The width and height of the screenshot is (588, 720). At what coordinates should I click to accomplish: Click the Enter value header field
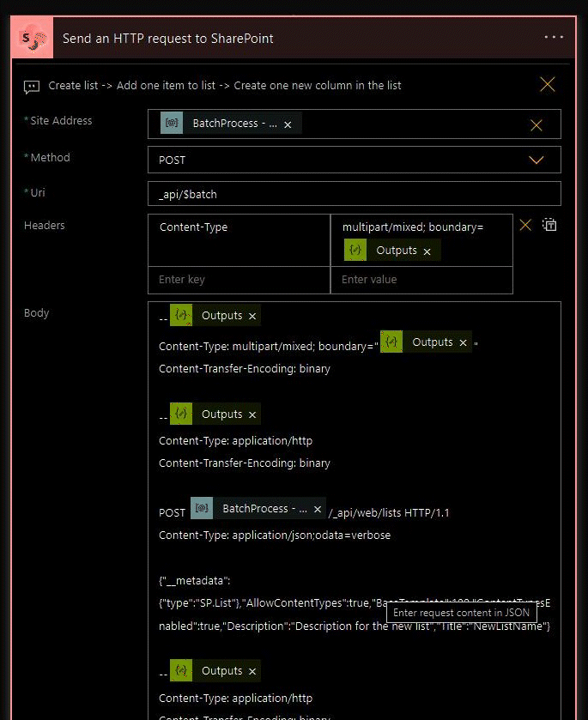(421, 280)
